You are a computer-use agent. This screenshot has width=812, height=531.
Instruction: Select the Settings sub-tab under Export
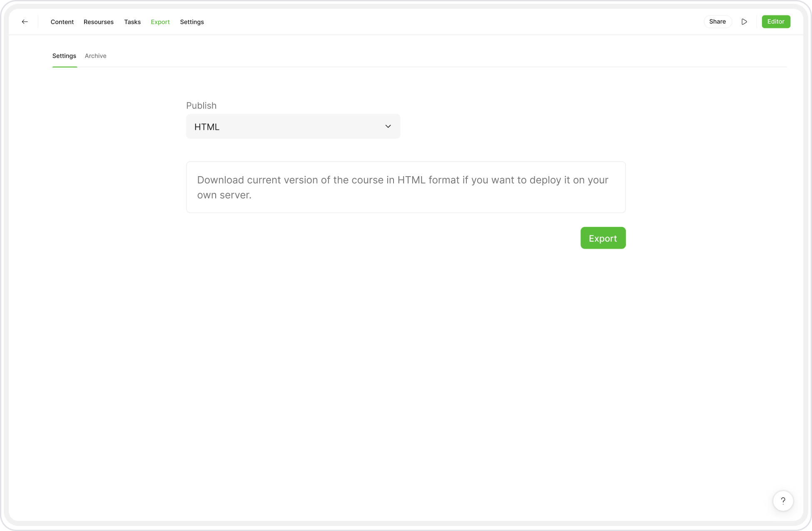64,56
